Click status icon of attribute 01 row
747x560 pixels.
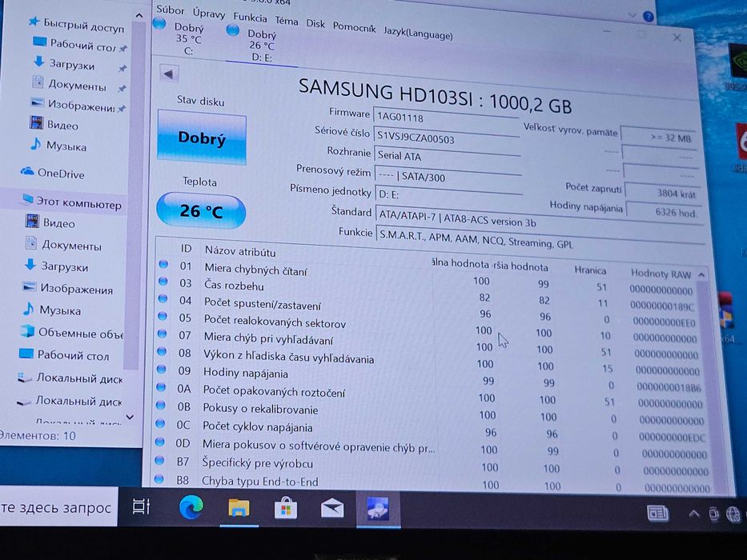[163, 264]
